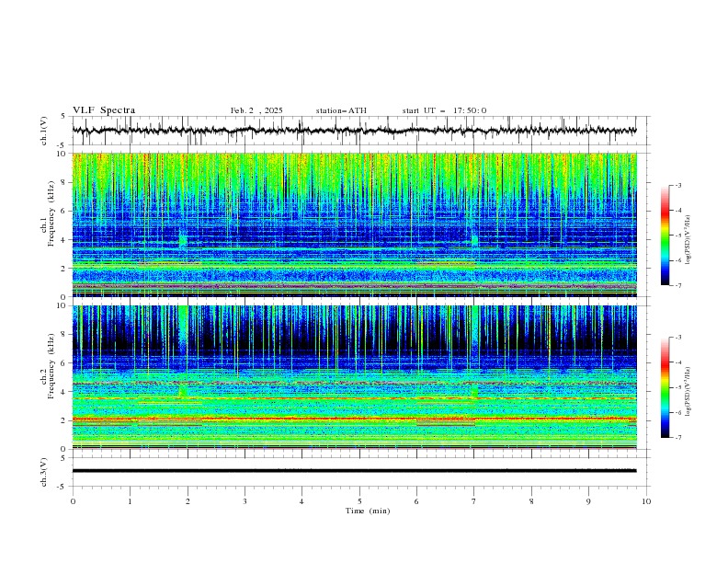728x563 pixels.
Task: Click the ch.2 spectrogram panel
Action: click(x=354, y=377)
